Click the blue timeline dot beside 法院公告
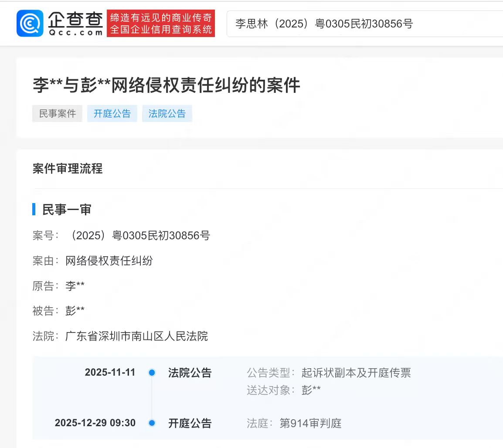This screenshot has height=448, width=503. click(x=152, y=373)
